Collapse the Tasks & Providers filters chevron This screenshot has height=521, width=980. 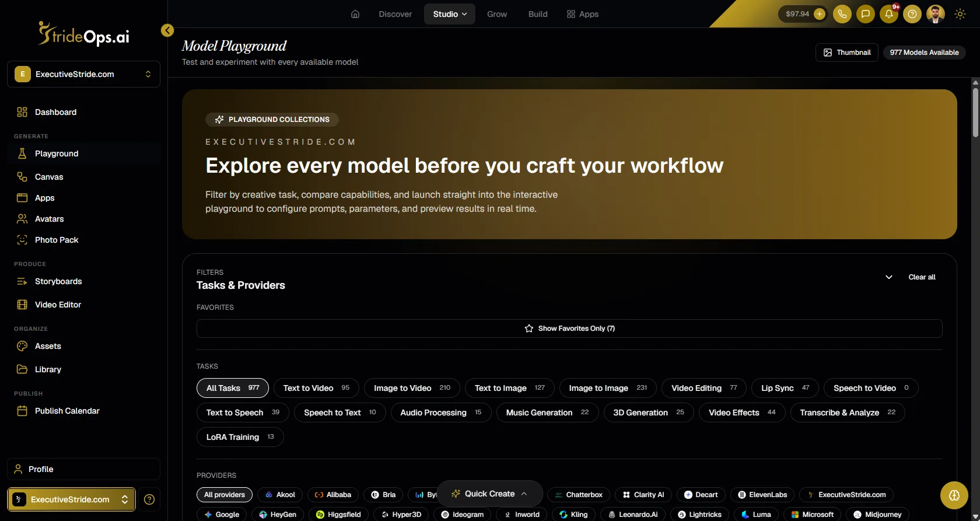889,277
